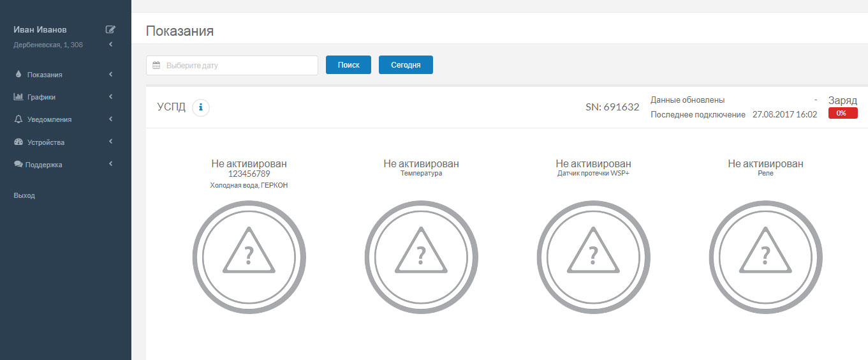Viewport: 868px width, 360px height.
Task: Click the serial number SN: 691632
Action: point(612,107)
